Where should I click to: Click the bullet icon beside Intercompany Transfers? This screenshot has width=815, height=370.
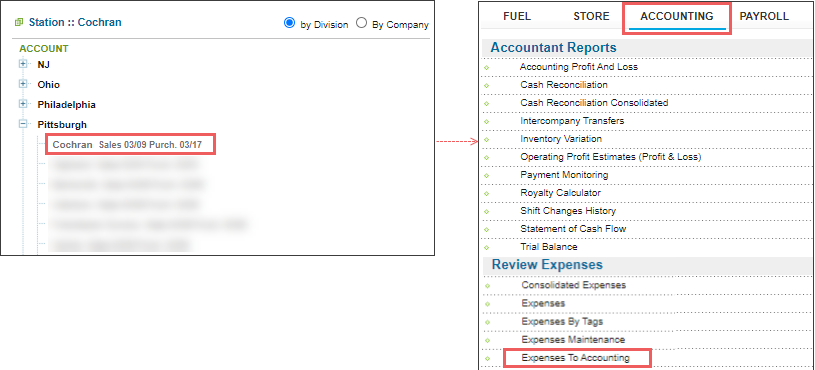pyautogui.click(x=487, y=121)
